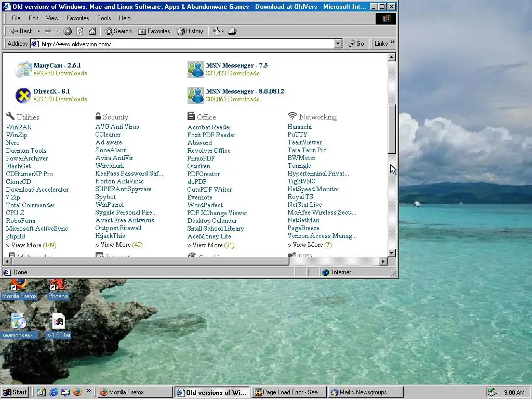The image size is (532, 399).
Task: Open the View menu
Action: click(52, 18)
